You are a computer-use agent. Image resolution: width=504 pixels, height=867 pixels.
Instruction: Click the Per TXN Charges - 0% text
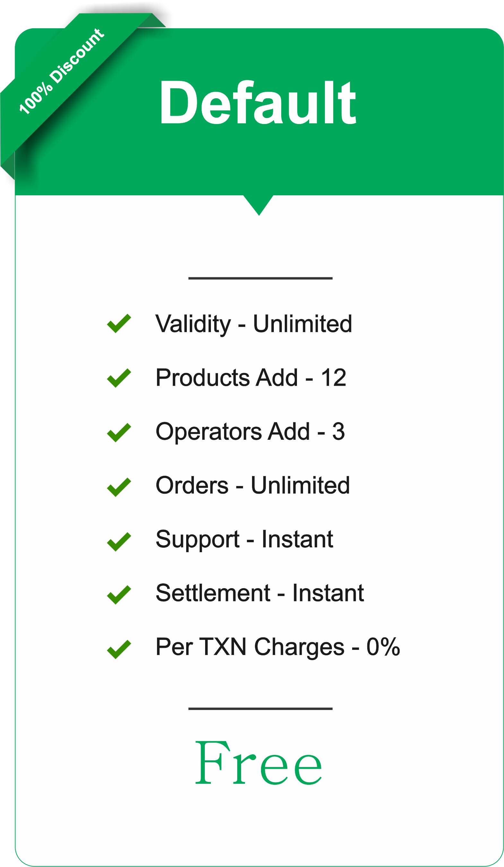[x=278, y=647]
